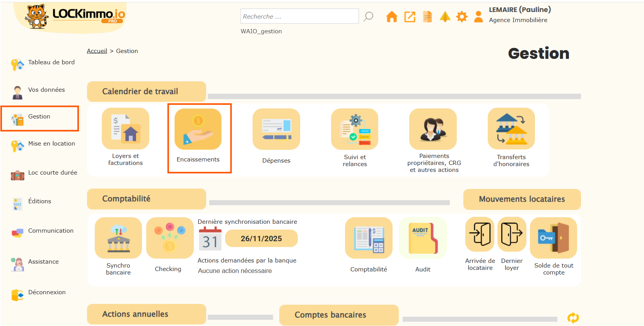Click the 26/11/2025 sync date button
The width and height of the screenshot is (644, 326).
click(x=261, y=238)
